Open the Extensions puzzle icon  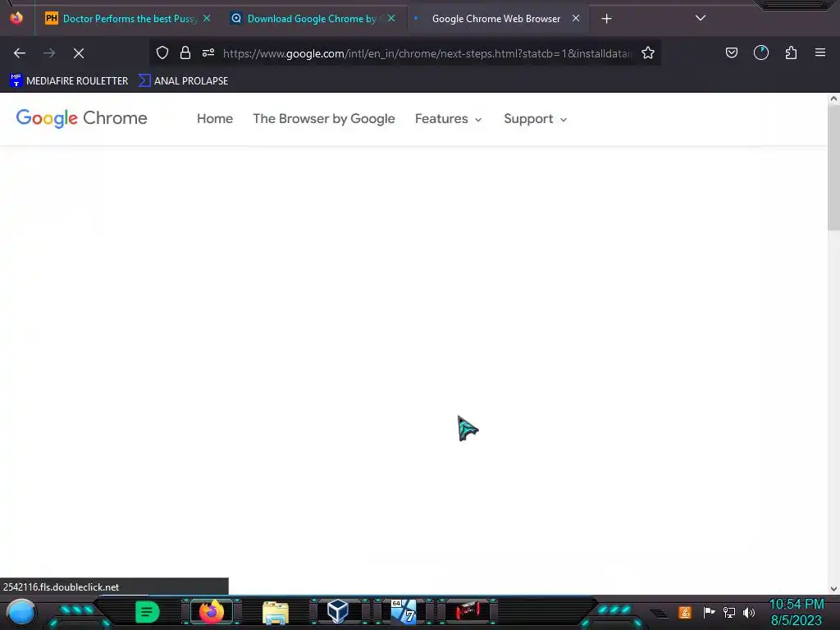tap(791, 52)
